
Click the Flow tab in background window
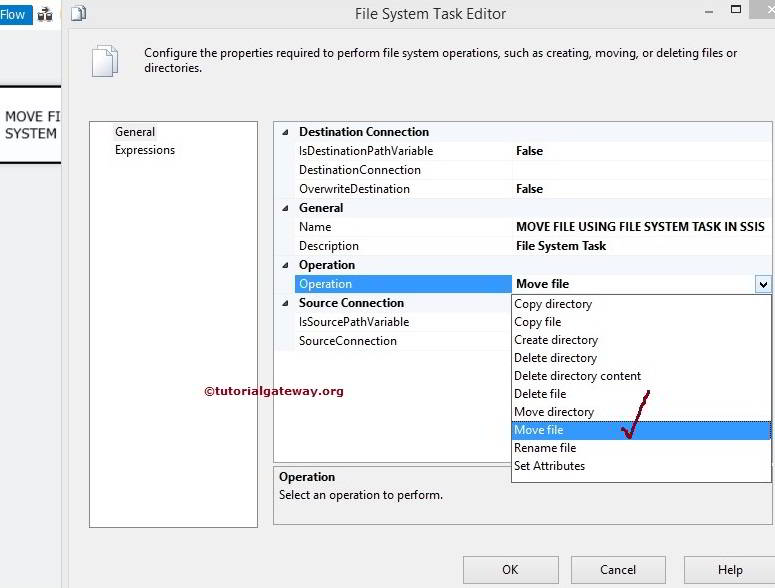pyautogui.click(x=15, y=14)
